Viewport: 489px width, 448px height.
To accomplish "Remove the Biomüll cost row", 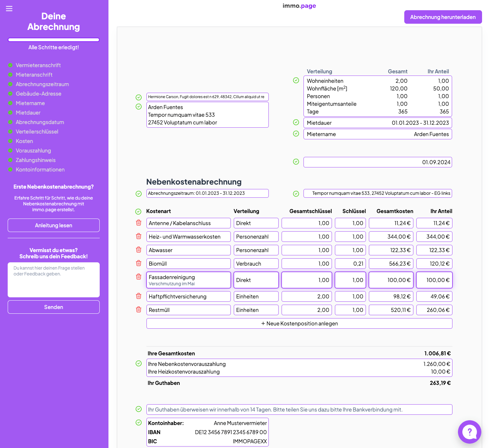I will tap(138, 263).
